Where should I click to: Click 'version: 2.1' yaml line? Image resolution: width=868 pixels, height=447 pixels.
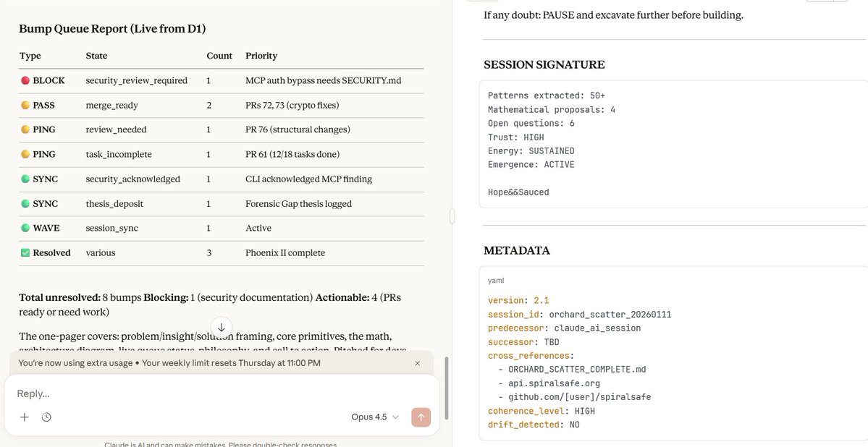[x=518, y=300]
